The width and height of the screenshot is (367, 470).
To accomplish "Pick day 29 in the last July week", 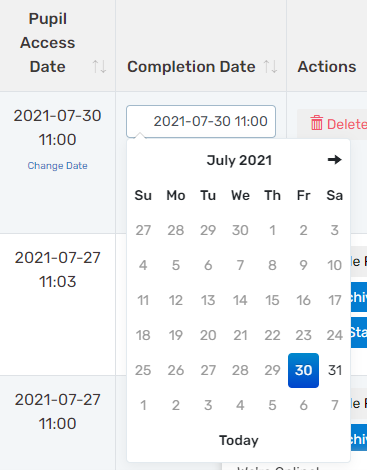I will coord(272,370).
